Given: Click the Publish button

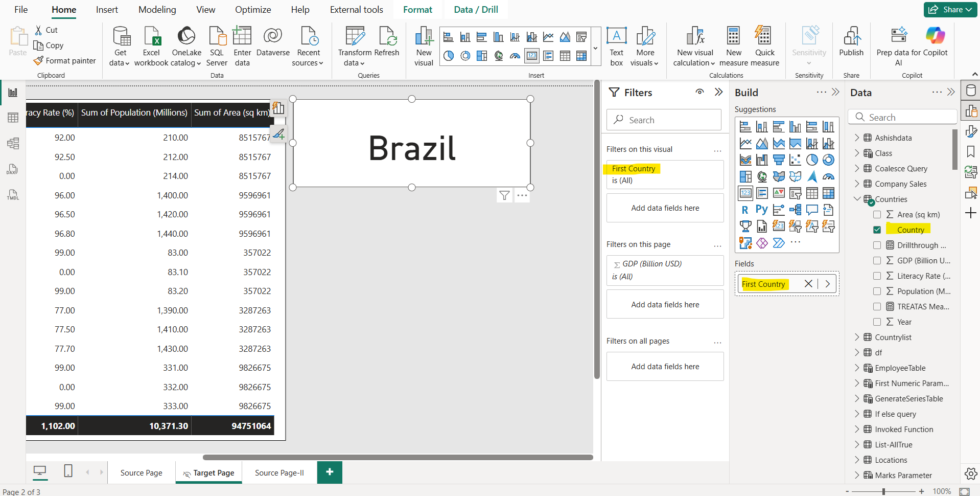Looking at the screenshot, I should point(851,46).
